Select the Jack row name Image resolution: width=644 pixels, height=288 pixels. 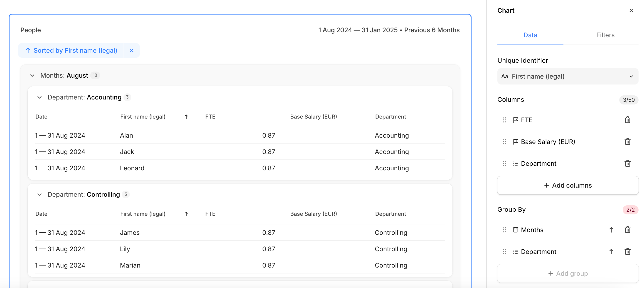[x=127, y=152]
